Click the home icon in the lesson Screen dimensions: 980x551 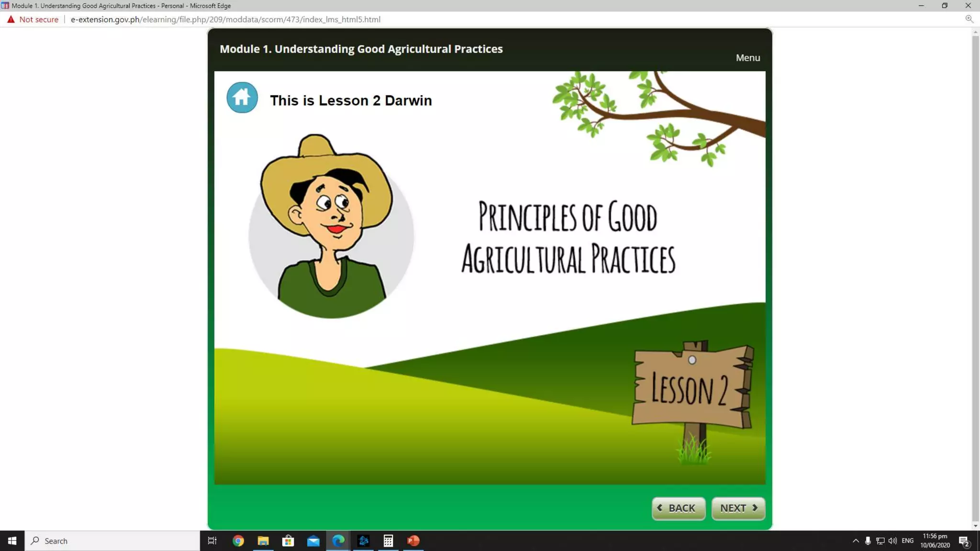tap(242, 98)
